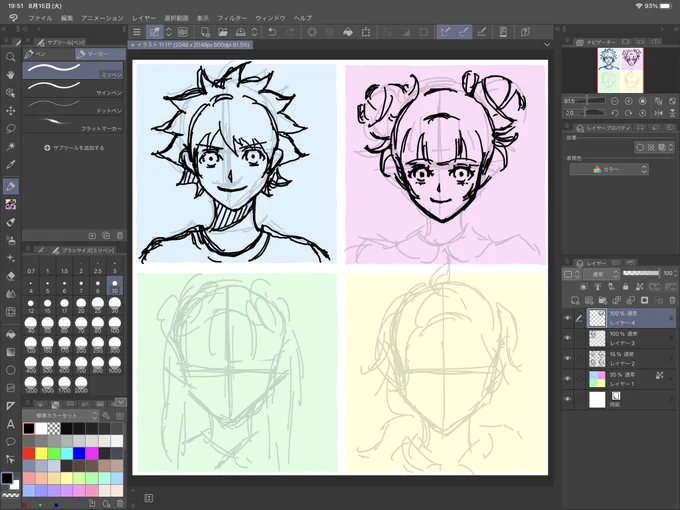This screenshot has width=680, height=510.
Task: Pick the red swatch in color set
Action: pos(29,453)
